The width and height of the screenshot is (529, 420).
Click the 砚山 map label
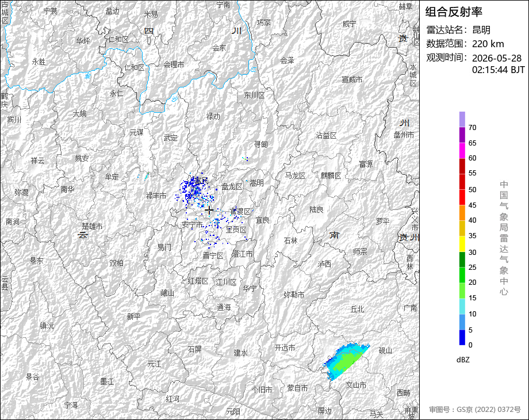click(385, 350)
